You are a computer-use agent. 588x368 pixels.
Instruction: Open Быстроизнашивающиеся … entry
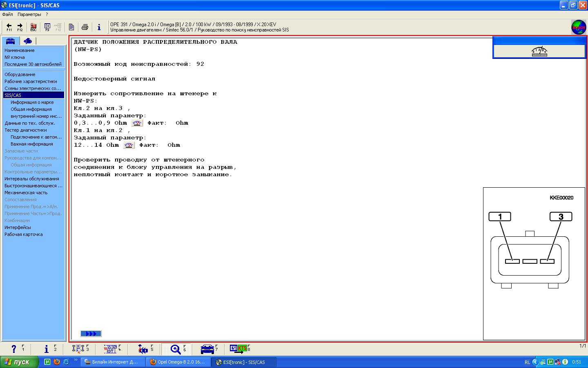(x=33, y=186)
